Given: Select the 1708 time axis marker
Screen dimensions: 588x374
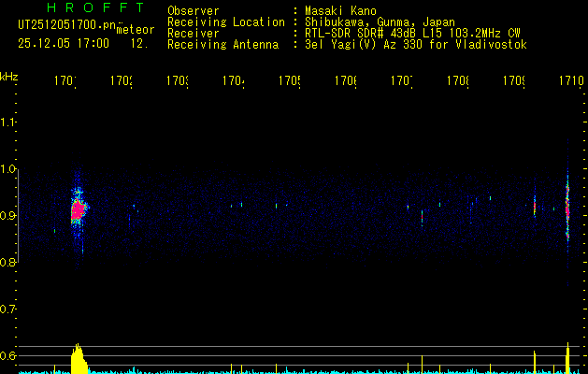Looking at the screenshot, I should pos(457,82).
